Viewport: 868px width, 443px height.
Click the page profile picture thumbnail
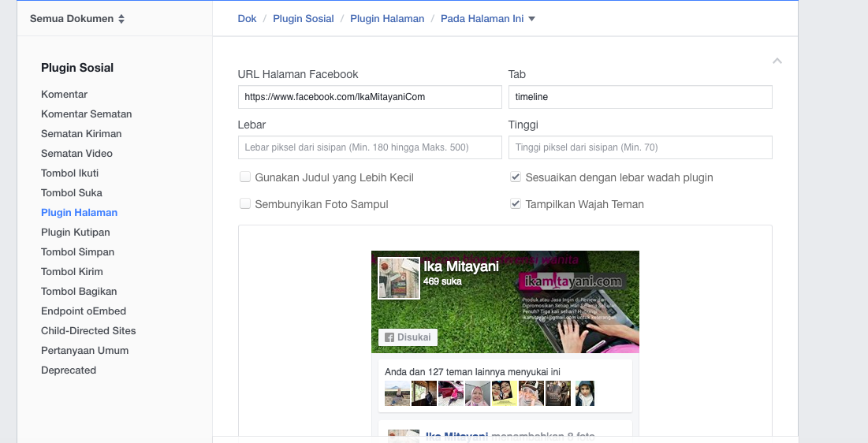[399, 278]
